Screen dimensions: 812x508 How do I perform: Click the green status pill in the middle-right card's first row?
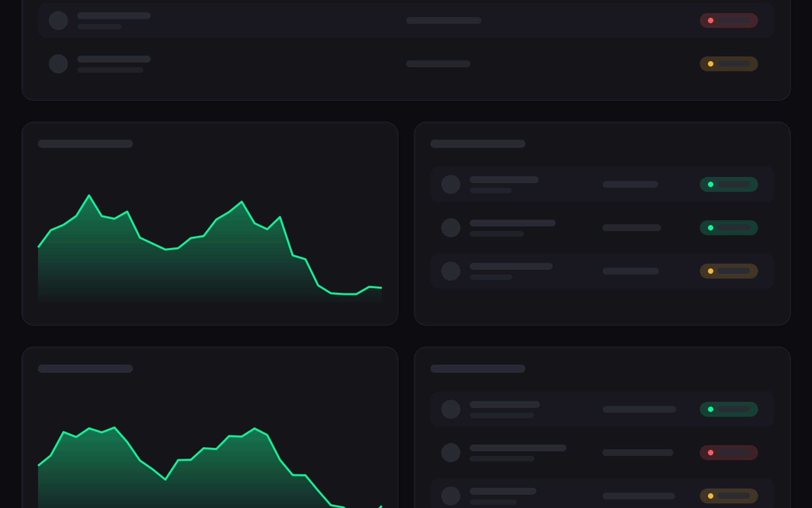pos(729,185)
